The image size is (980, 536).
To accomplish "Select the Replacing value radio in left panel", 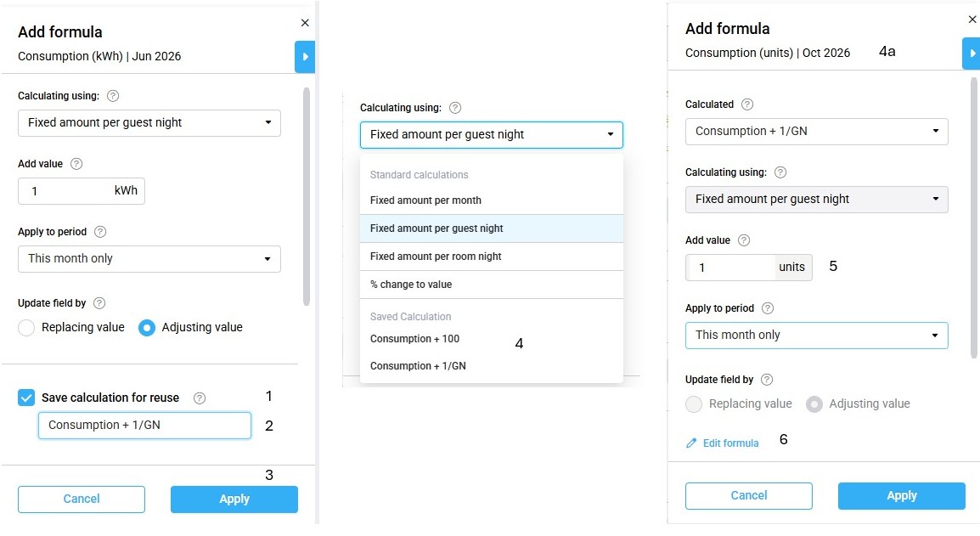I will pyautogui.click(x=26, y=328).
